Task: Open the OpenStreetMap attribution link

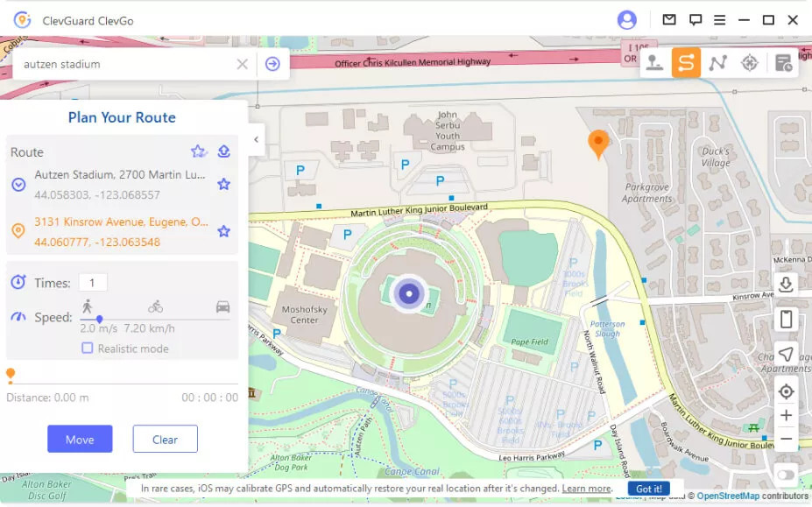Action: (x=728, y=496)
